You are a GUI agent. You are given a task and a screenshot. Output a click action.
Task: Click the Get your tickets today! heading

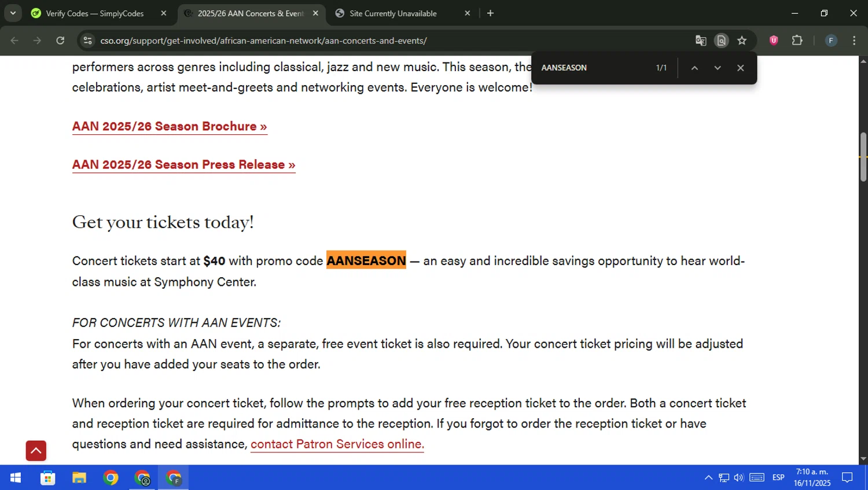pyautogui.click(x=163, y=222)
